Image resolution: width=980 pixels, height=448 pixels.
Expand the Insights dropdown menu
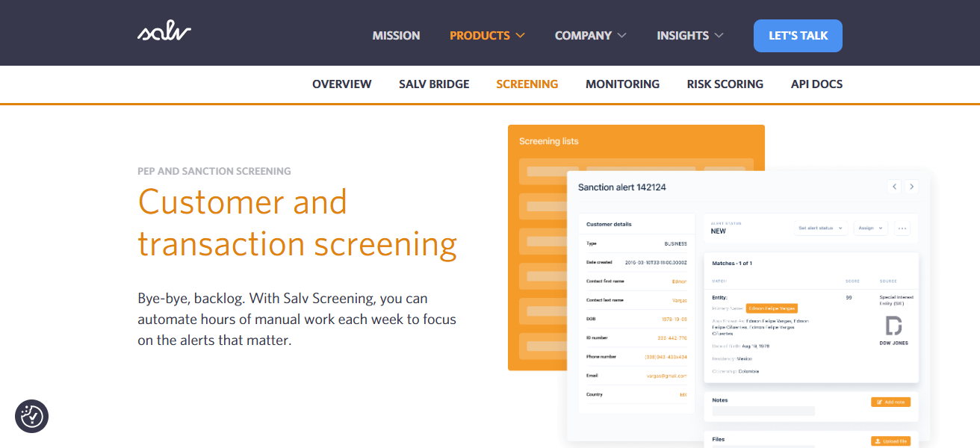point(689,35)
